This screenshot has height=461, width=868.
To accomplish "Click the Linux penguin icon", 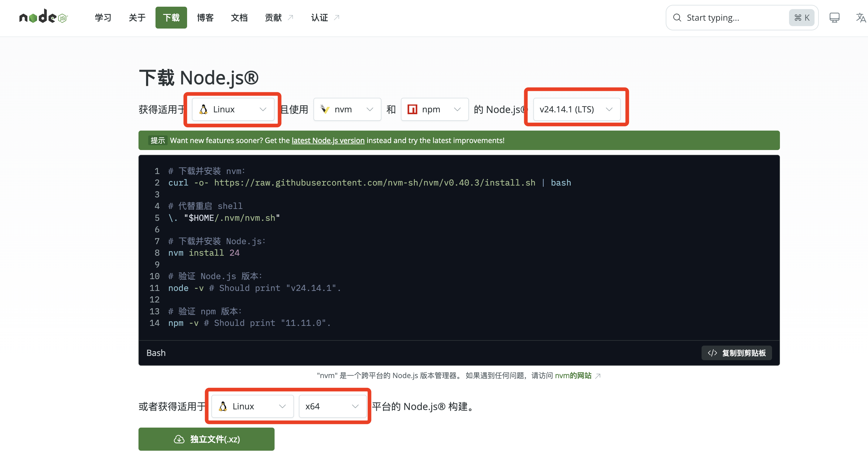I will pyautogui.click(x=203, y=109).
